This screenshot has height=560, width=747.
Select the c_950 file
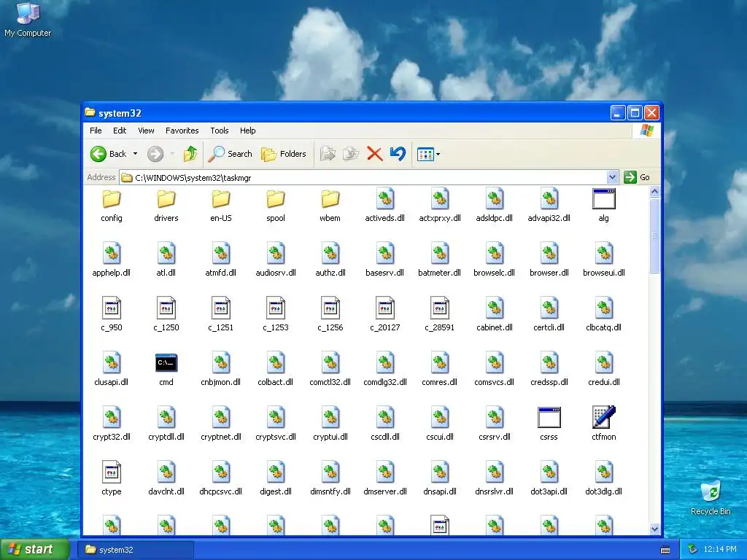pos(112,315)
